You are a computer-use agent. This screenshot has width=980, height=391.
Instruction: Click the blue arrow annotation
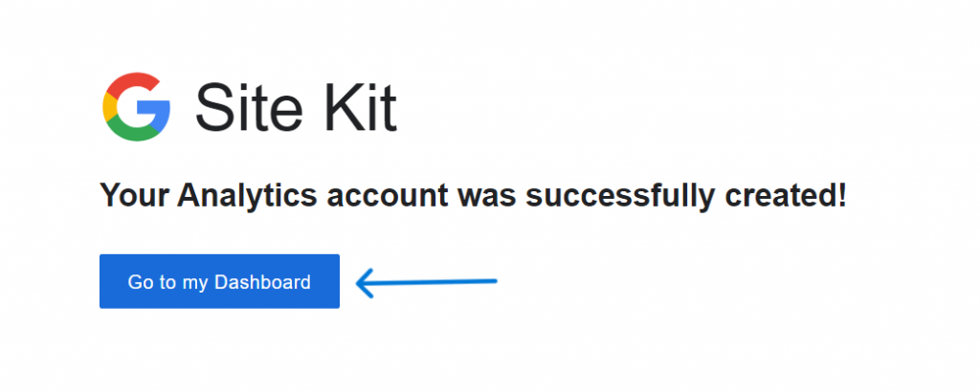click(426, 282)
